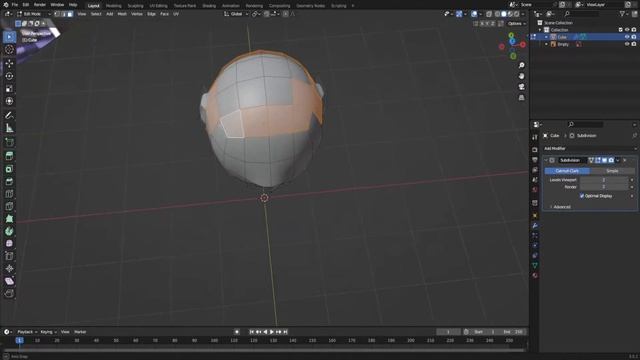The width and height of the screenshot is (640, 360).
Task: Toggle modifier render camera display
Action: 611,160
